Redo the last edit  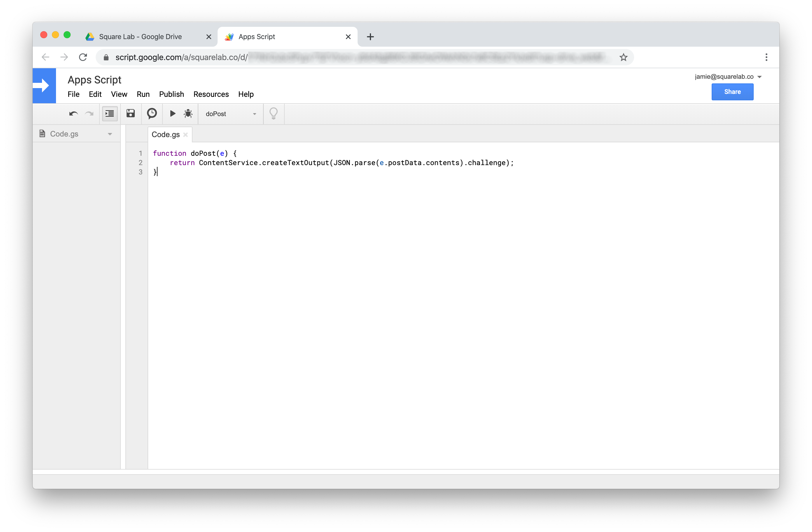coord(89,114)
